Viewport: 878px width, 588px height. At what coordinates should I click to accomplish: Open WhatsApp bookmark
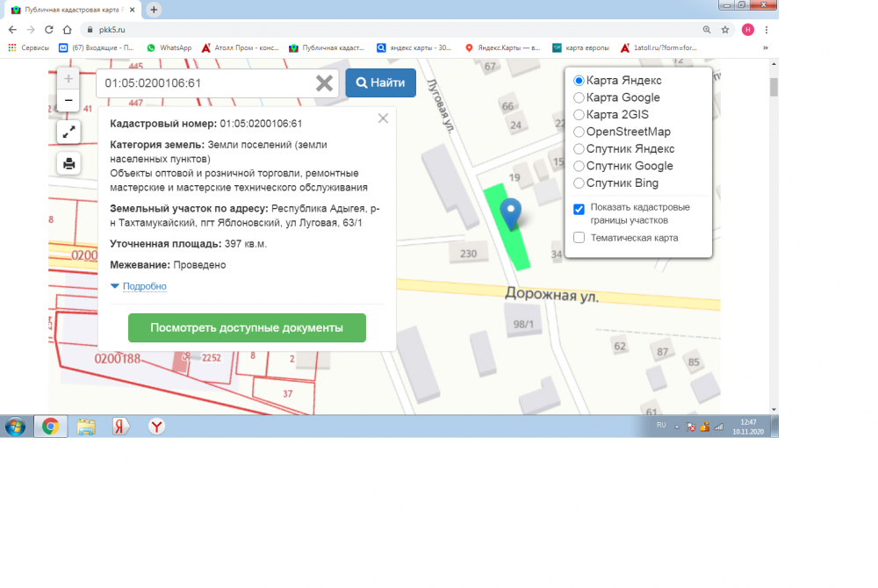169,47
